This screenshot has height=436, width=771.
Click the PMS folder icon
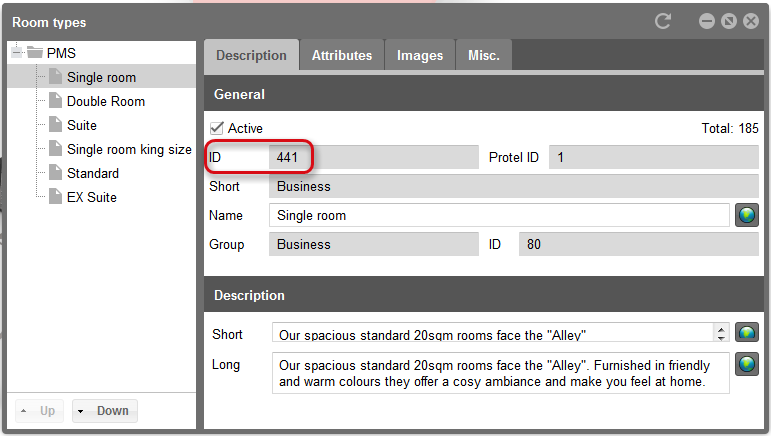pos(34,52)
